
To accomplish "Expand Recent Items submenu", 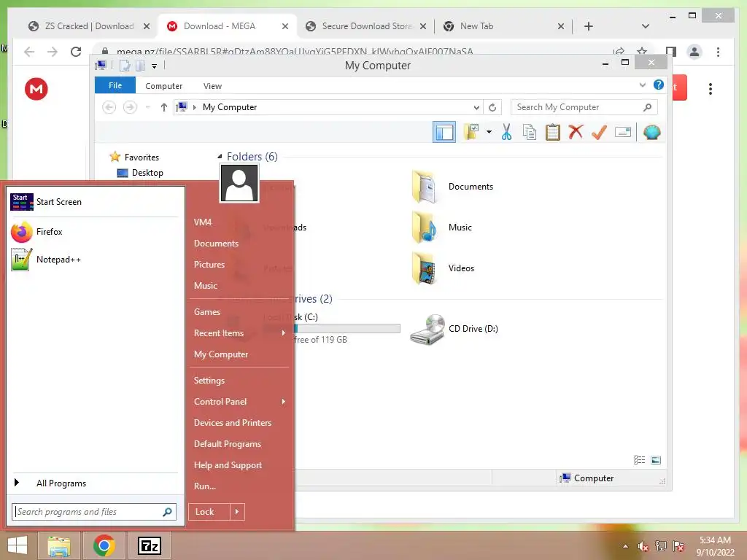I will 239,333.
